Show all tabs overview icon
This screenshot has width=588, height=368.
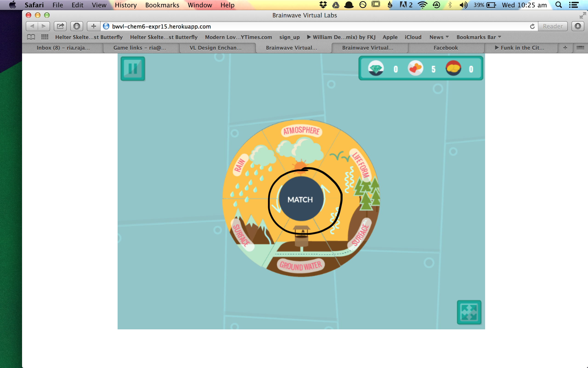[580, 48]
